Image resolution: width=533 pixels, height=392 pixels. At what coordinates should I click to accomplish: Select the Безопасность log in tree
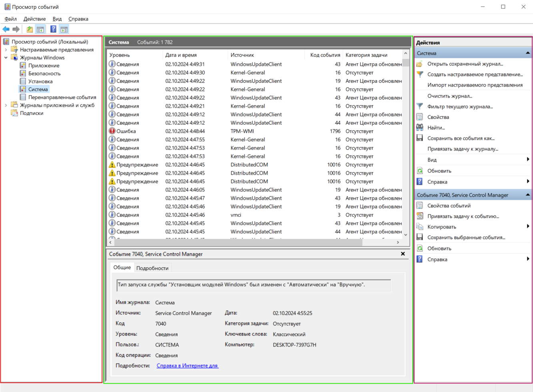click(x=44, y=74)
